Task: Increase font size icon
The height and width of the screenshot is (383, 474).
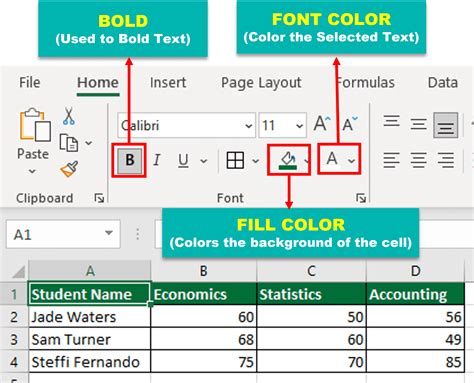Action: tap(322, 124)
